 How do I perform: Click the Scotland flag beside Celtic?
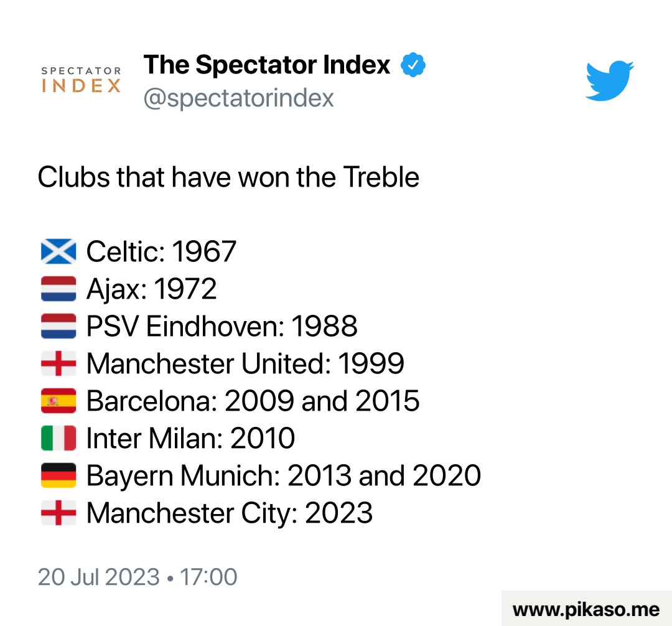pos(58,252)
